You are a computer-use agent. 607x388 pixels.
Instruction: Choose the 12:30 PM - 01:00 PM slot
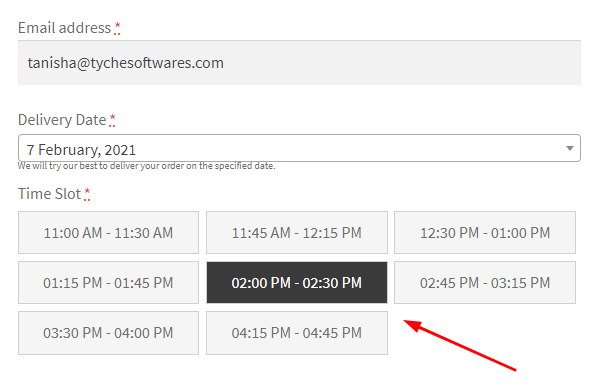(485, 233)
